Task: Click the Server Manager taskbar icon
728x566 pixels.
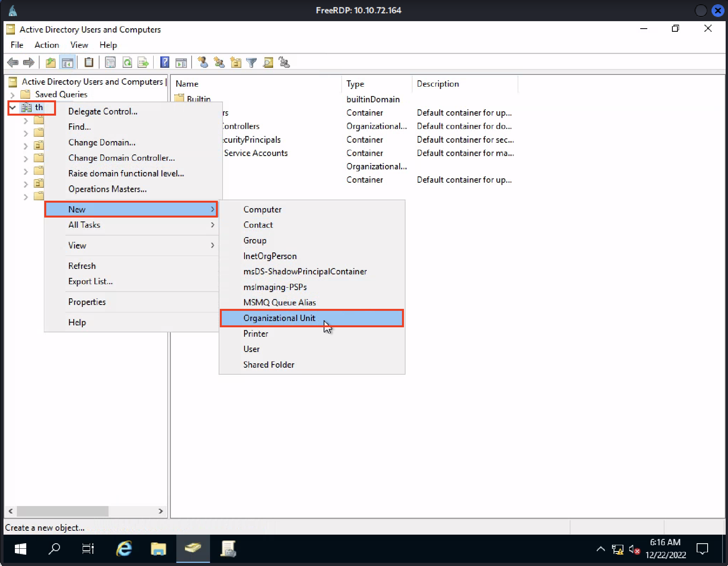Action: coord(228,549)
